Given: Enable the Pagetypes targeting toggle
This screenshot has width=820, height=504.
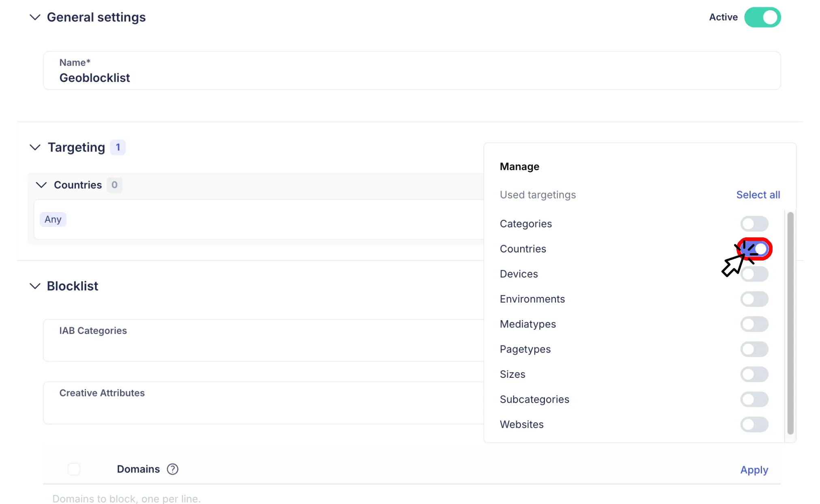Looking at the screenshot, I should click(x=754, y=349).
